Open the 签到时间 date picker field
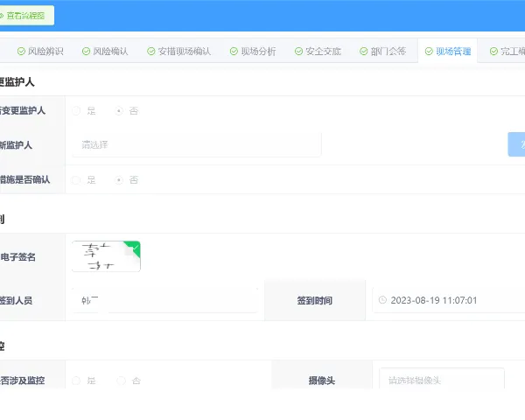 pos(449,300)
